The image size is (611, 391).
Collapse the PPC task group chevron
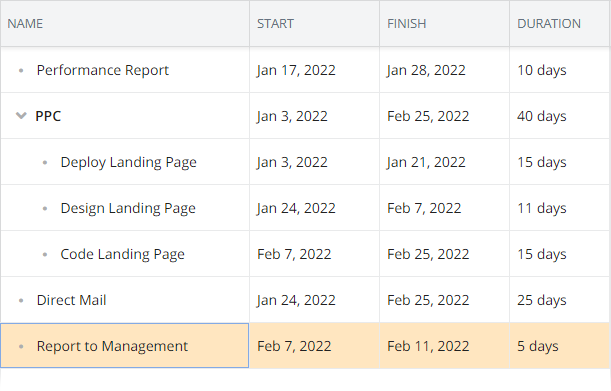point(21,116)
